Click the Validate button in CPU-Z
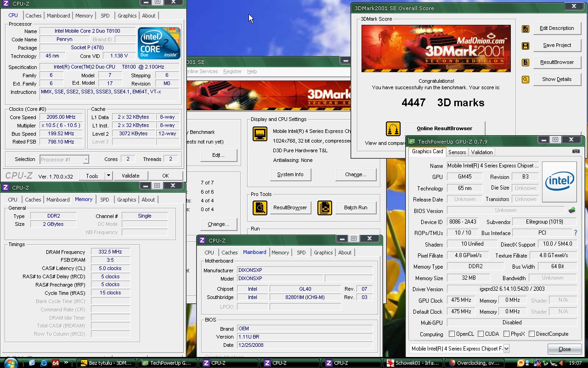Screen dimensions: 588x368 (130, 176)
